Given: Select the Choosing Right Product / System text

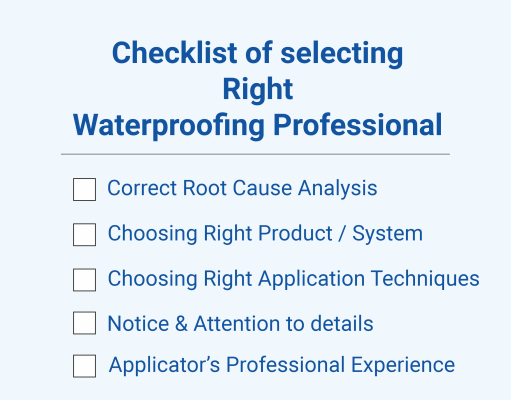Looking at the screenshot, I should coord(265,233).
